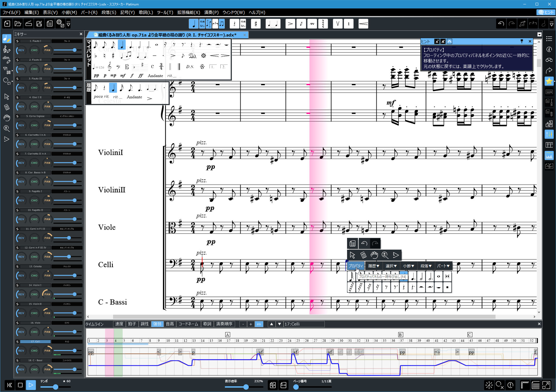Click the rewind to start transport button
The image size is (556, 392).
[9, 385]
